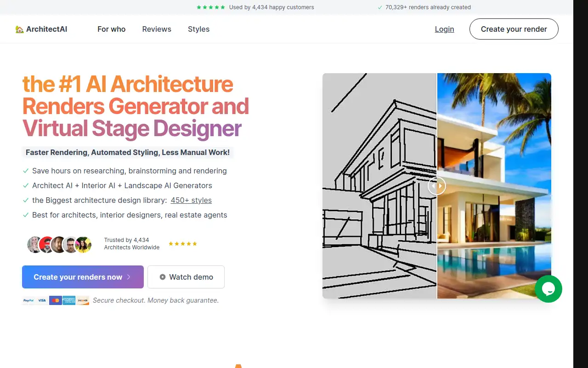Click the Mastercard payment icon
588x368 pixels.
(56, 300)
